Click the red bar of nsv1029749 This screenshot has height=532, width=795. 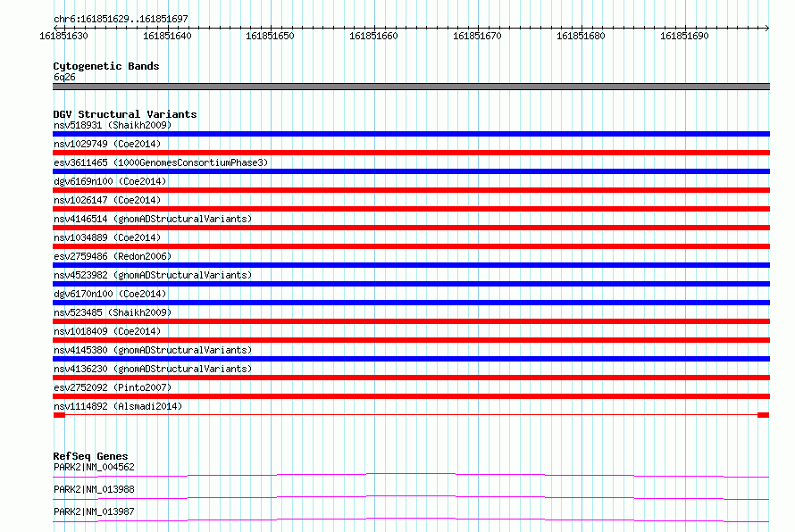click(411, 153)
